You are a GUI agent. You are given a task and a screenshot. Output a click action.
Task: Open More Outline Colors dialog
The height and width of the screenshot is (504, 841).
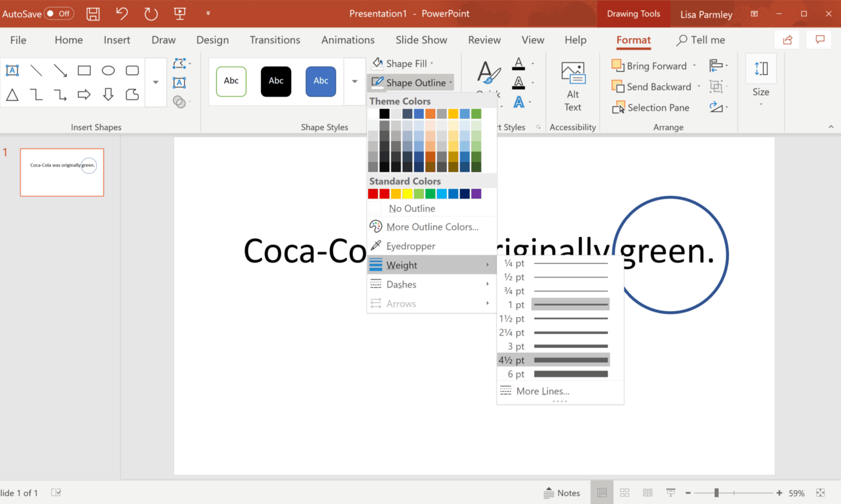click(x=431, y=227)
